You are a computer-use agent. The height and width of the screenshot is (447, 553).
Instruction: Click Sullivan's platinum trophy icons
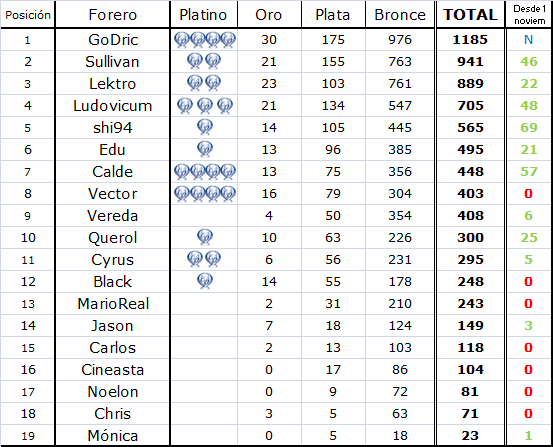(204, 61)
